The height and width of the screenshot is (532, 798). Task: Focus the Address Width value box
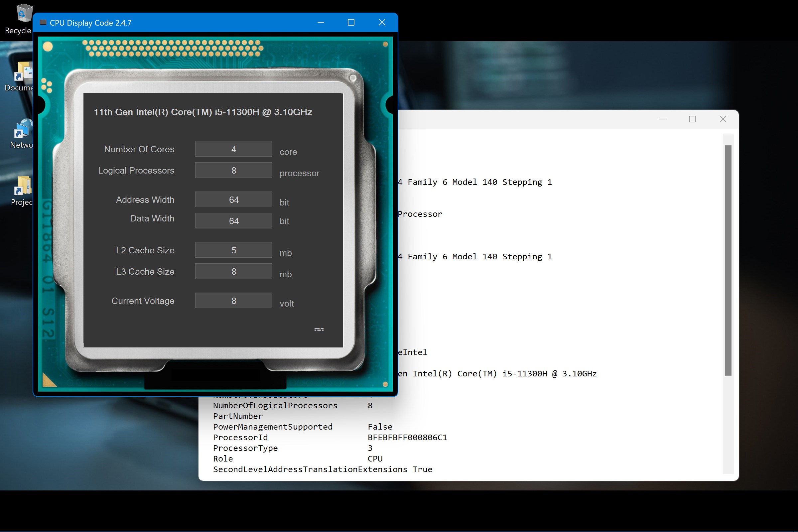(x=233, y=199)
